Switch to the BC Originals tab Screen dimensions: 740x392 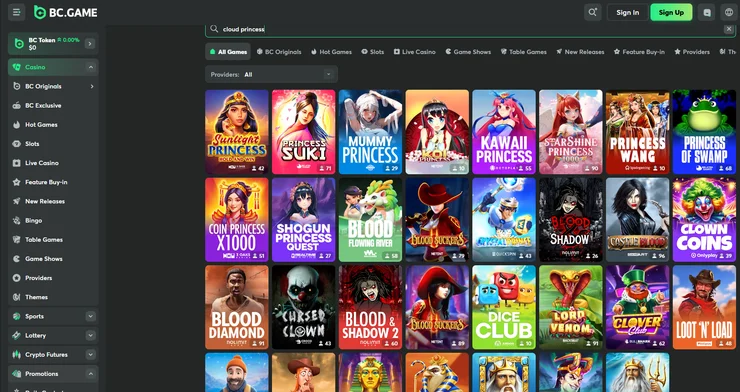[x=279, y=52]
